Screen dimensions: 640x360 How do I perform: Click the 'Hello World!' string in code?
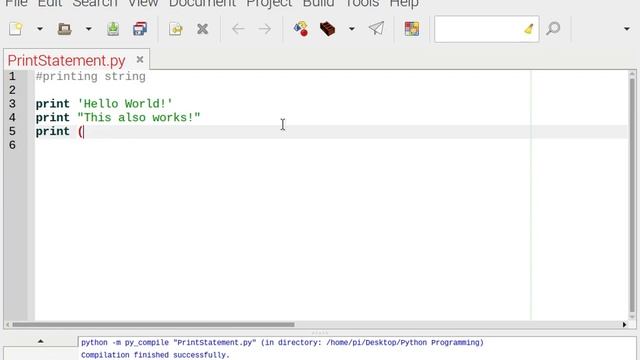coord(125,104)
